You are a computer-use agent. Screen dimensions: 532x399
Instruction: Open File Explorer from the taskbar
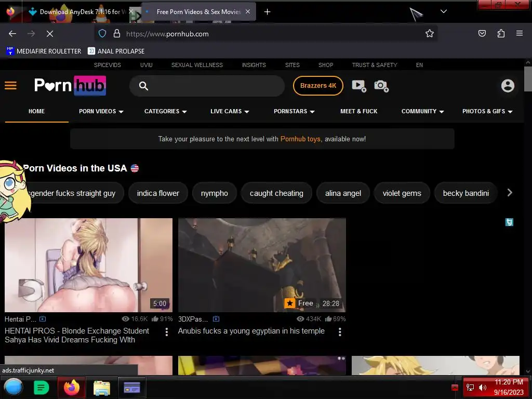pos(101,388)
